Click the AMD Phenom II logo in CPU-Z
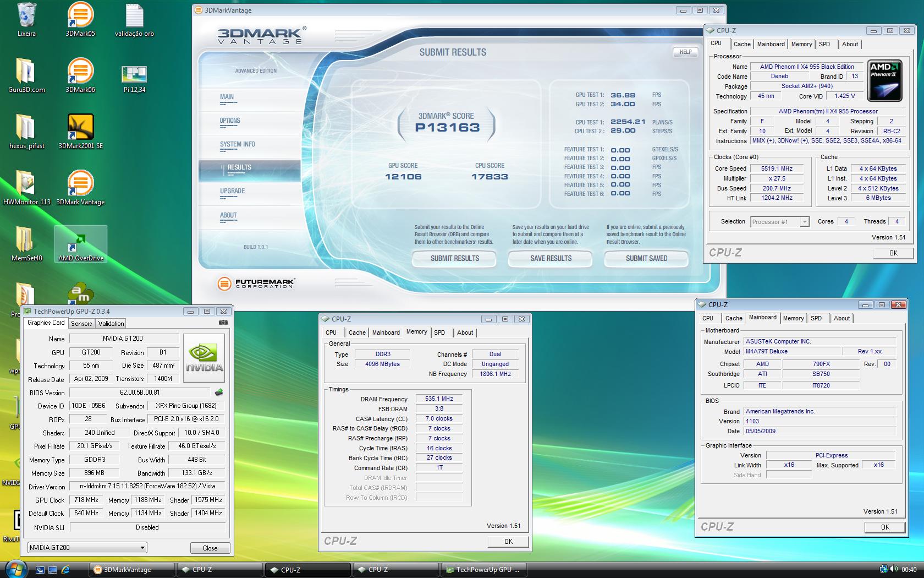 coord(885,80)
